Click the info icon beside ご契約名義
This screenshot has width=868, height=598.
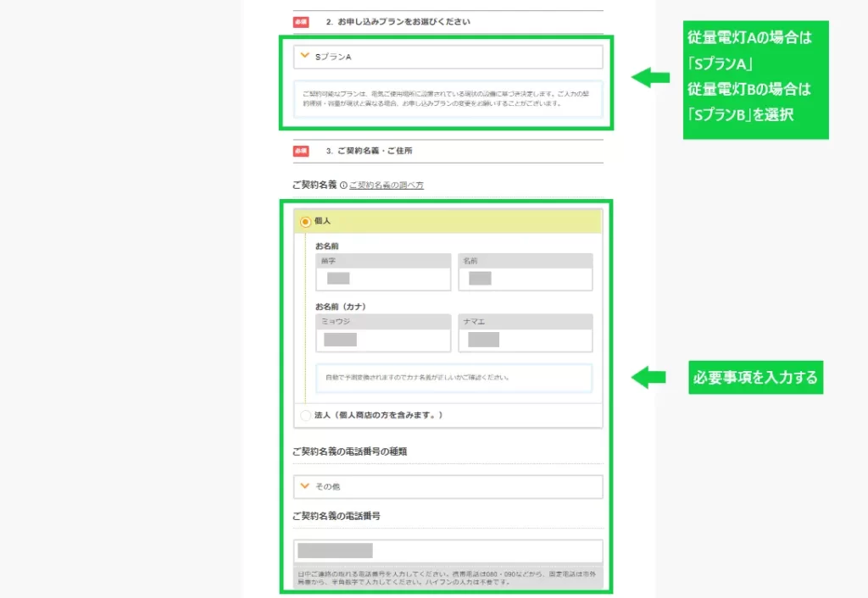[343, 185]
